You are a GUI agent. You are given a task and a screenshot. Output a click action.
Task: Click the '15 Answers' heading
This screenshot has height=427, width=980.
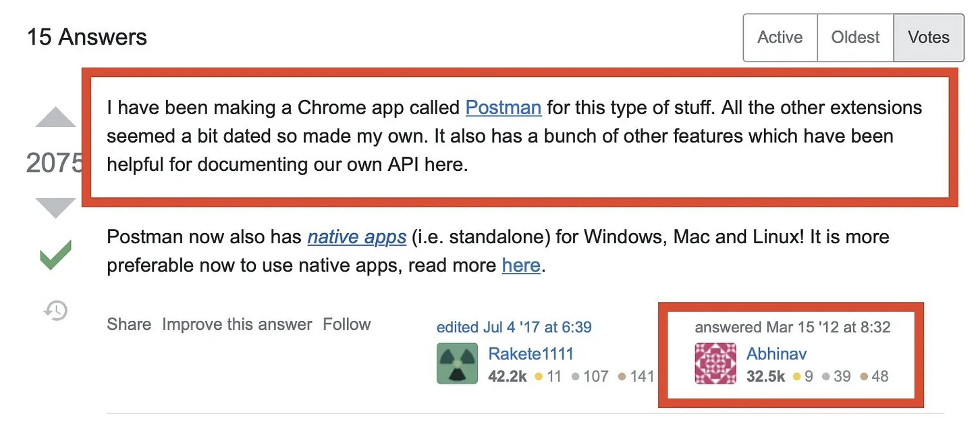(x=87, y=36)
